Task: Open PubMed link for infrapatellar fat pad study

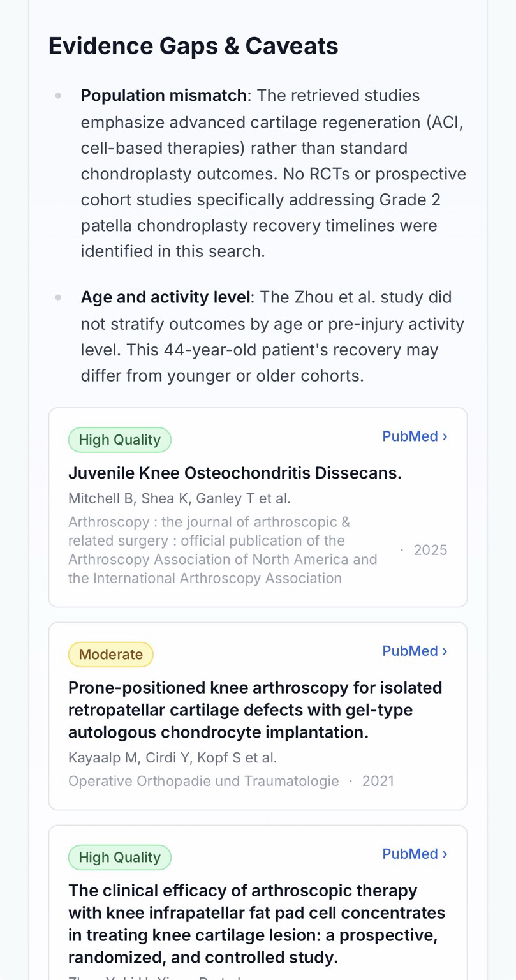Action: [415, 854]
